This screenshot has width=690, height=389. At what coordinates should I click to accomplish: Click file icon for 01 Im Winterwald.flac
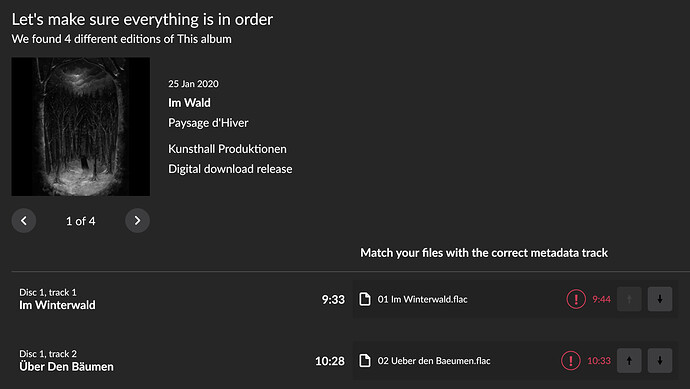365,299
